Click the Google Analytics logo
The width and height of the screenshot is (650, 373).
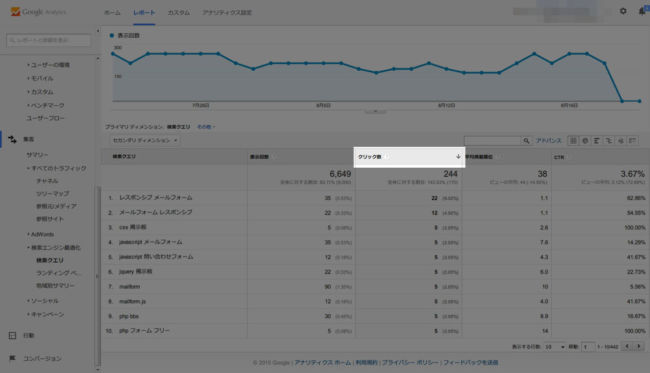(38, 12)
